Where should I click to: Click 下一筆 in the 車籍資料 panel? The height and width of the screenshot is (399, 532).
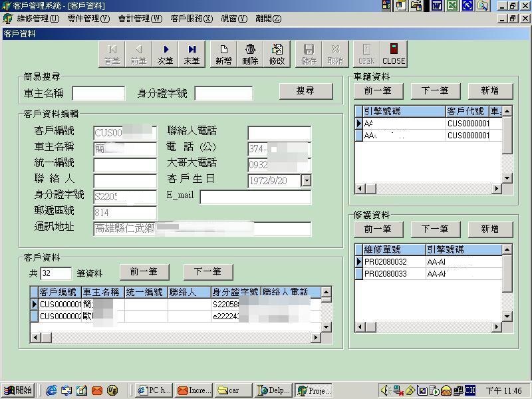436,91
